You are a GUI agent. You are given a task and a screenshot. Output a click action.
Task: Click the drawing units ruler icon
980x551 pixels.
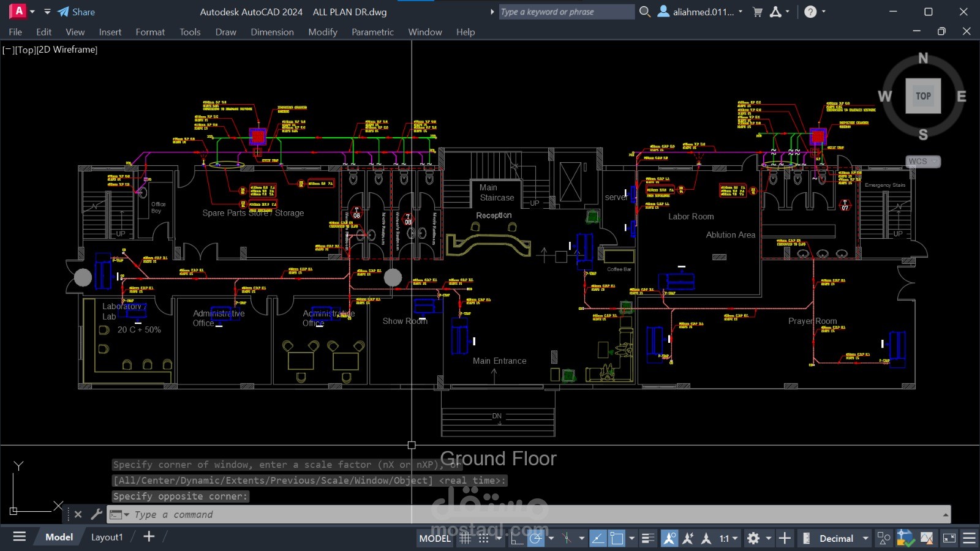(x=807, y=538)
